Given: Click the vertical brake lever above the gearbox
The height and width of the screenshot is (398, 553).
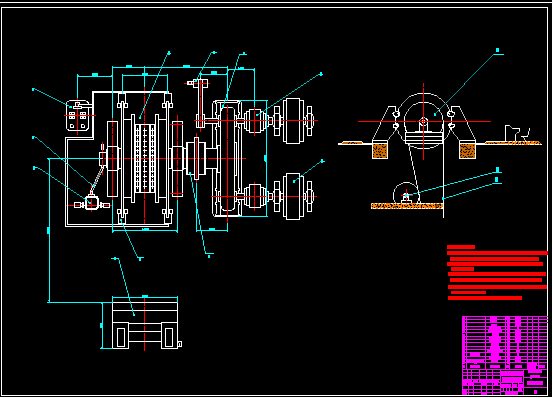Looking at the screenshot, I should point(200,103).
